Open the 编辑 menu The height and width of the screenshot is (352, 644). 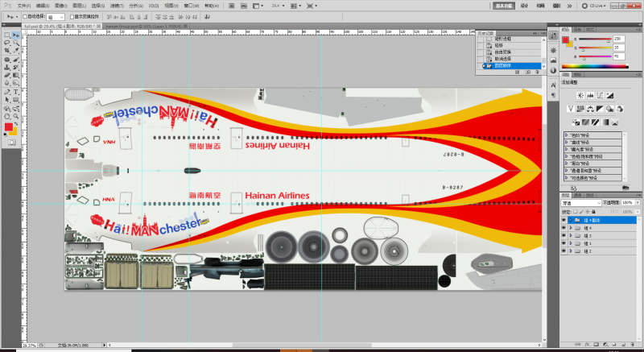point(43,6)
